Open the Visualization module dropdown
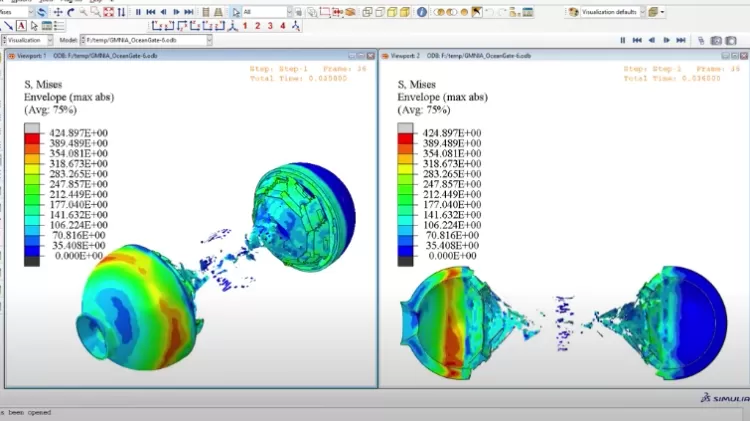Viewport: 750px width, 421px height. pos(27,40)
